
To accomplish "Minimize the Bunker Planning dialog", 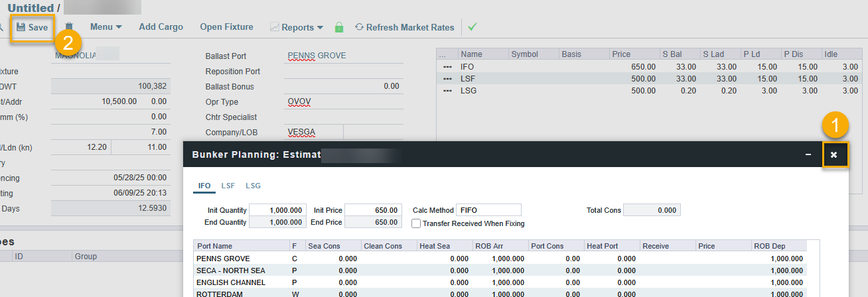I will [808, 154].
